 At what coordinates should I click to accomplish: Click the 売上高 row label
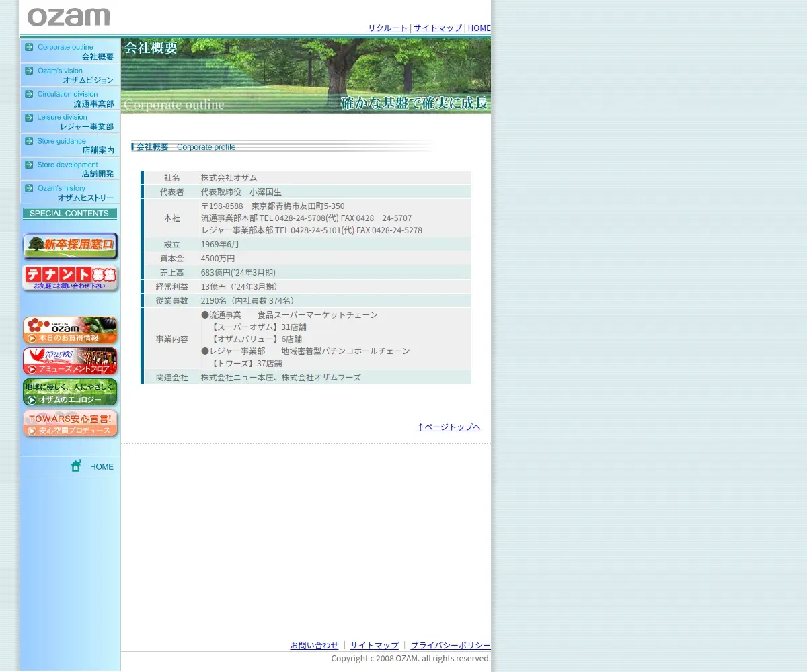click(x=172, y=273)
